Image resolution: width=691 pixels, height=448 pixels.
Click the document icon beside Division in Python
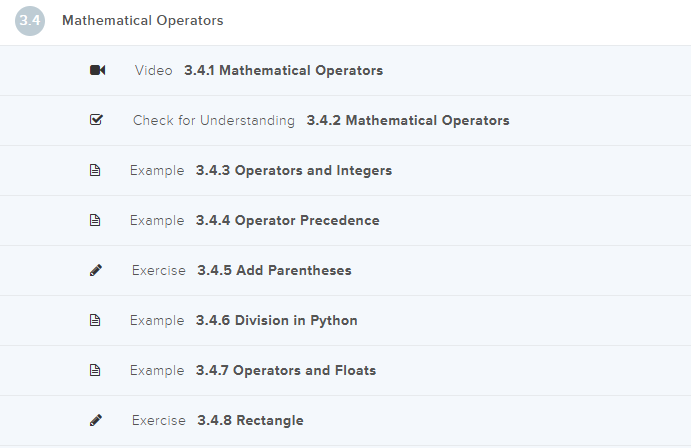(x=96, y=321)
